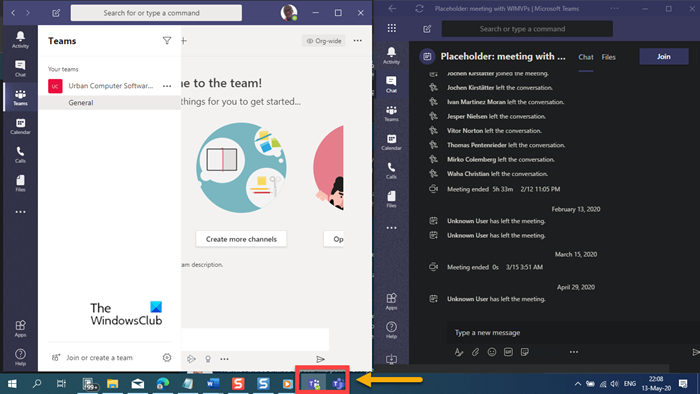Image resolution: width=700 pixels, height=394 pixels.
Task: Click Create more channels button
Action: pos(241,239)
